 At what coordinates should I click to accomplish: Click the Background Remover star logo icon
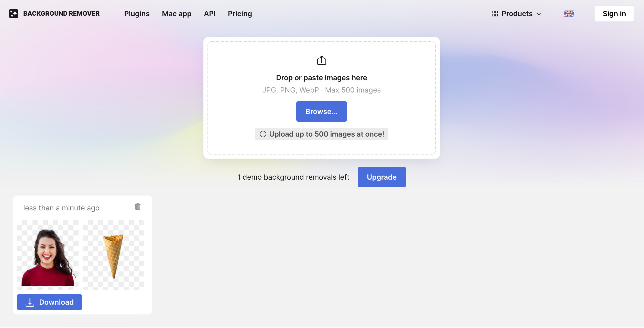point(14,14)
